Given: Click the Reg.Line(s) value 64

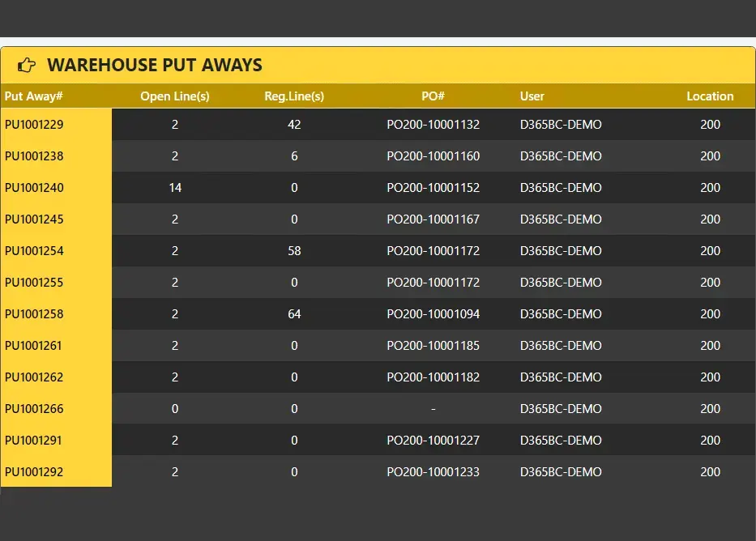Looking at the screenshot, I should point(294,314).
